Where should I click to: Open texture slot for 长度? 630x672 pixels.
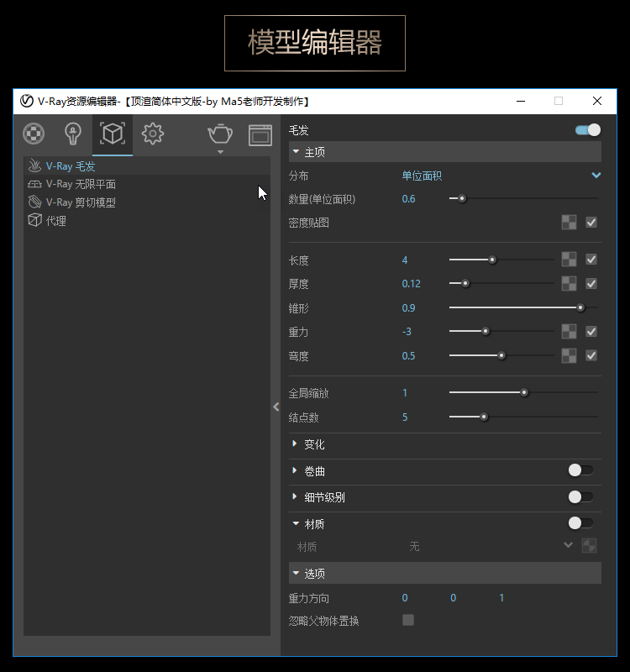569,260
